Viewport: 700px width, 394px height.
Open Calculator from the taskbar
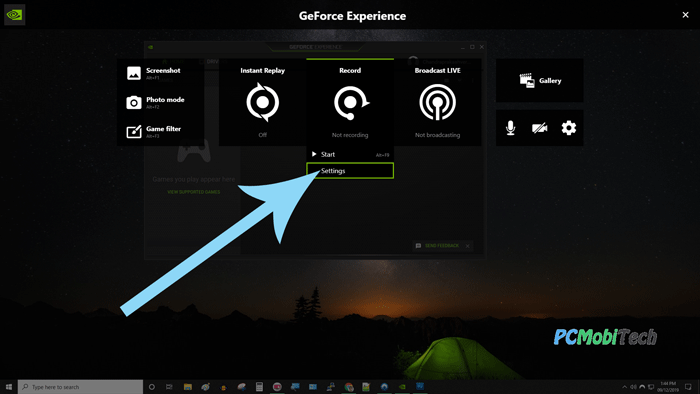pos(259,386)
